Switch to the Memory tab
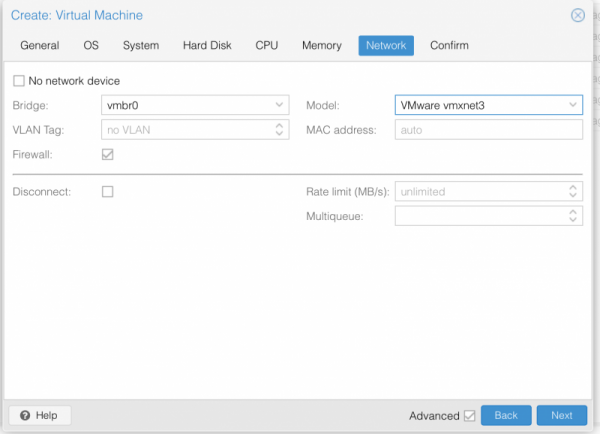Screen dimensions: 600x434 [322, 46]
